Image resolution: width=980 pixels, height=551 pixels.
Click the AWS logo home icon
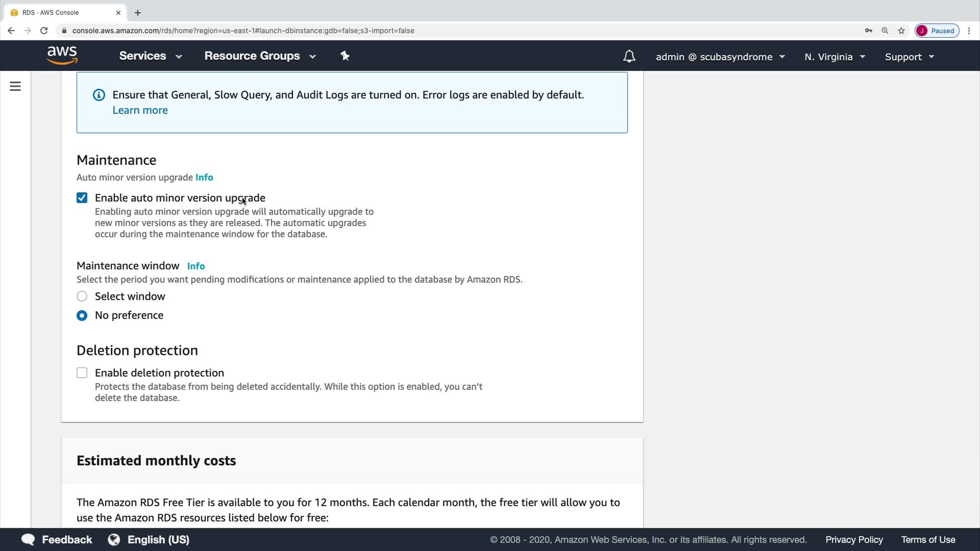click(x=62, y=55)
